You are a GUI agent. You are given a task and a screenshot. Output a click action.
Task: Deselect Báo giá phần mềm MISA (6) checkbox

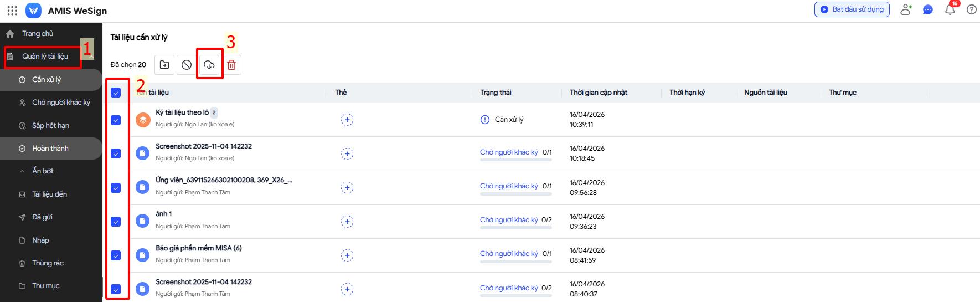(x=116, y=255)
